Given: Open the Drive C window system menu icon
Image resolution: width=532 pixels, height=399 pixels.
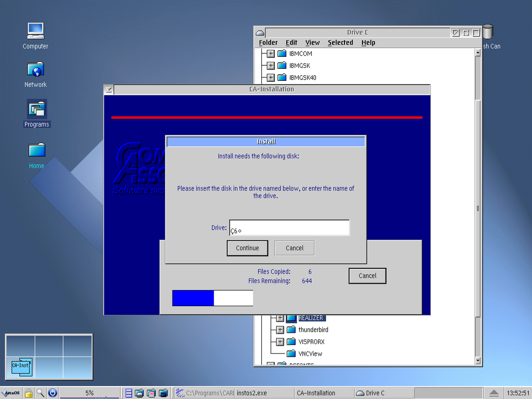Looking at the screenshot, I should point(260,32).
